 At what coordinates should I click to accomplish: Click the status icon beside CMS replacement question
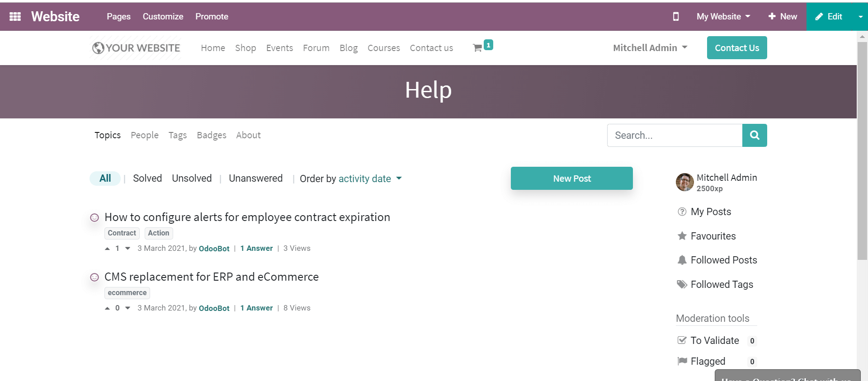pos(94,277)
